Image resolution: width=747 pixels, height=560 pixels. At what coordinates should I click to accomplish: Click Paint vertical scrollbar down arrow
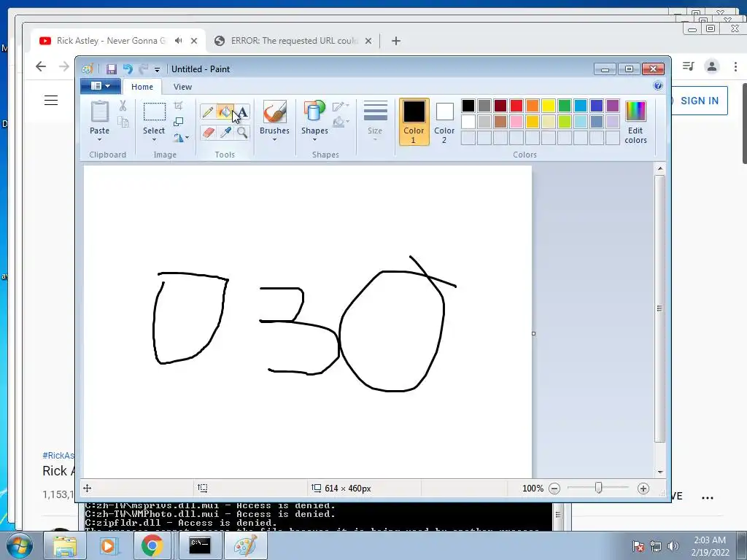point(660,472)
